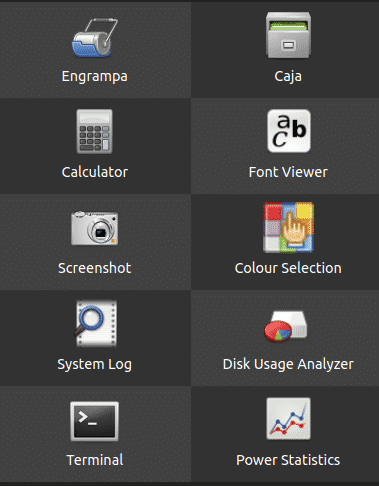Viewport: 379px width, 486px height.
Task: Select the Screenshot text label
Action: coord(95,268)
